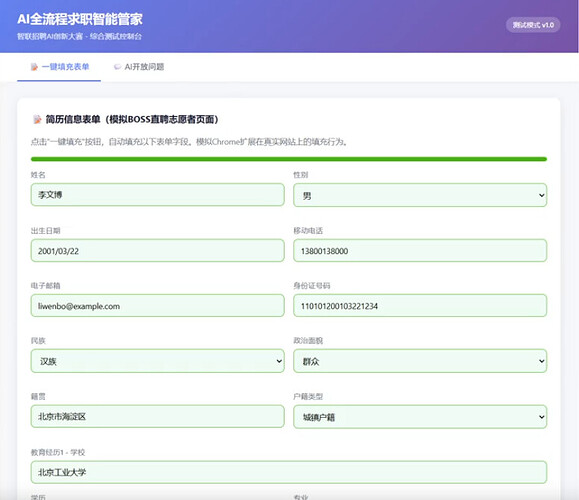Expand the 政治面貌 dropdown showing 群众

[x=420, y=361]
